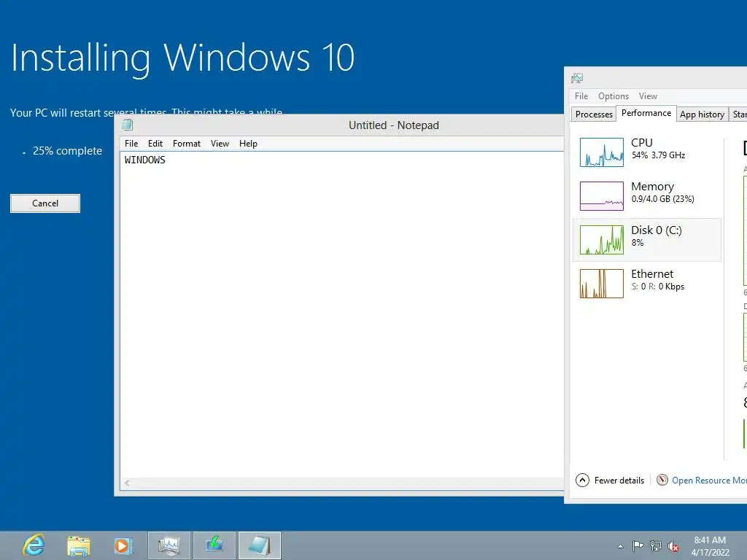Open Notepad Format menu

(187, 144)
